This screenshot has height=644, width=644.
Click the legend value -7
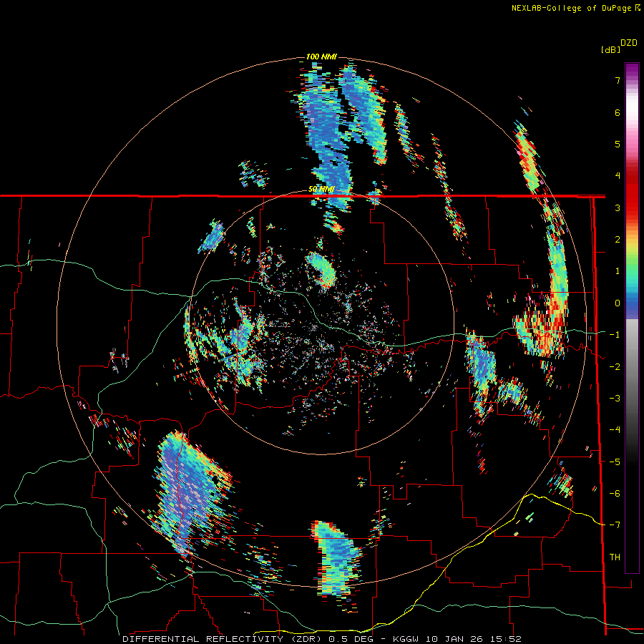[x=615, y=525]
